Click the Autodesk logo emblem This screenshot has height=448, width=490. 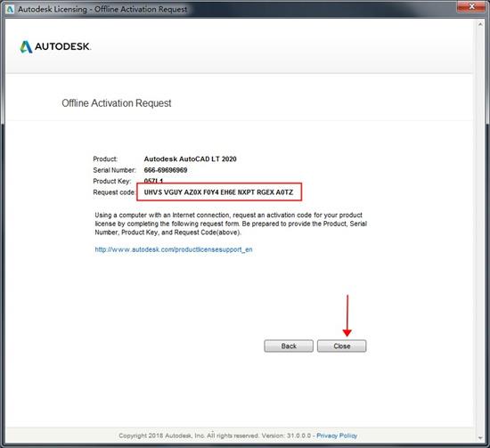pyautogui.click(x=26, y=47)
